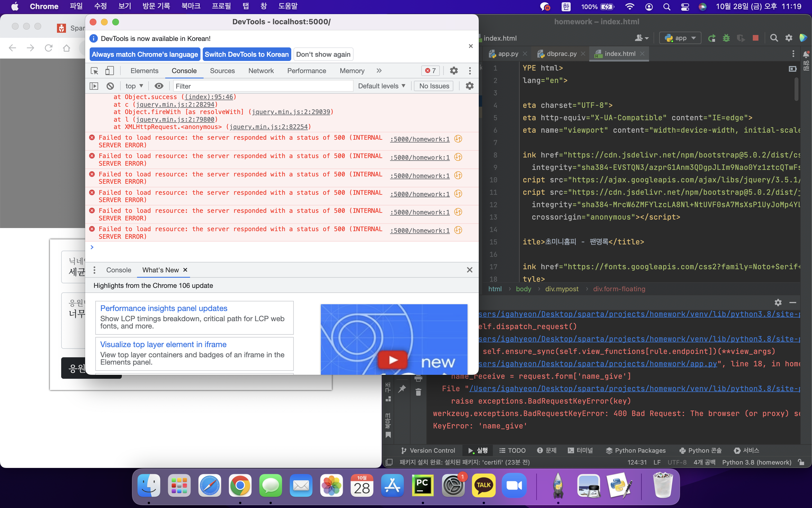Dismiss the DevTools language infobar
This screenshot has width=812, height=508.
(471, 46)
